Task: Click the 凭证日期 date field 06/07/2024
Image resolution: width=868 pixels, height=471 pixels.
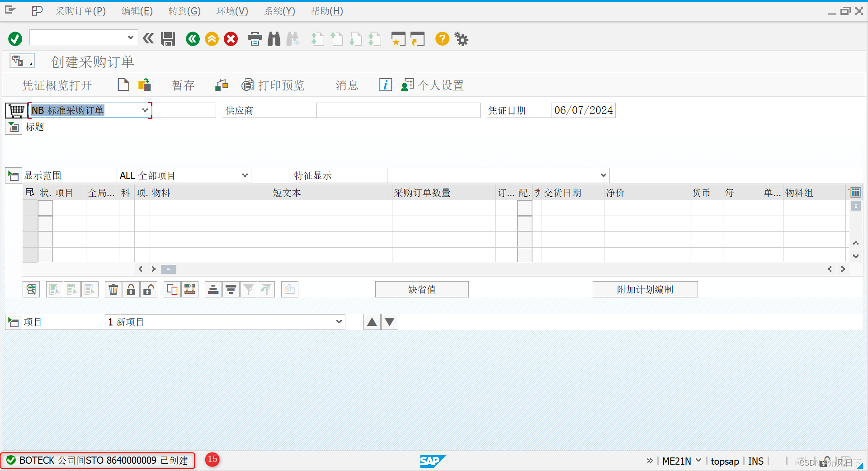Action: pyautogui.click(x=583, y=110)
